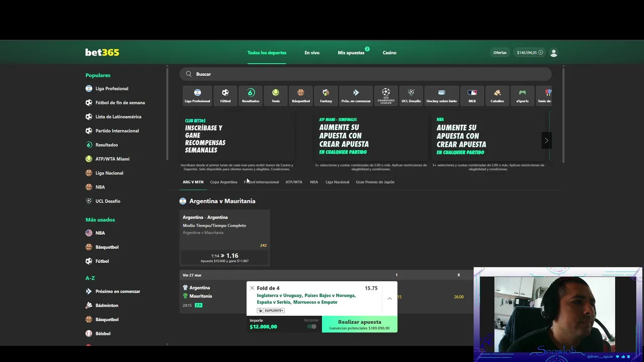Select the 26.00 draw odds
This screenshot has width=644, height=362.
(459, 297)
